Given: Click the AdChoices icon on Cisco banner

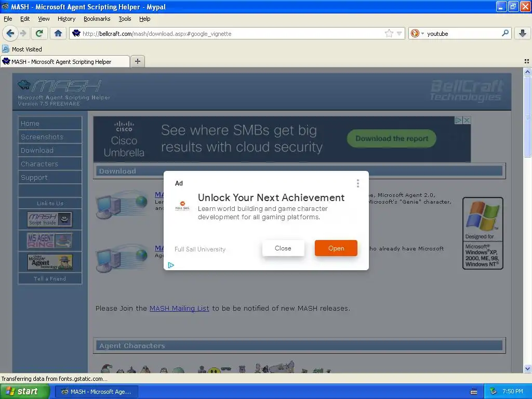Looking at the screenshot, I should point(458,120).
